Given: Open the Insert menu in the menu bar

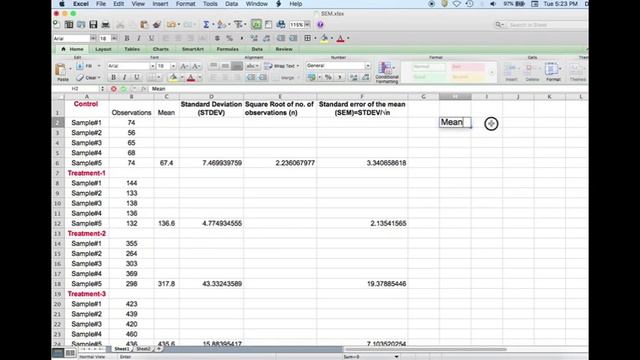Looking at the screenshot, I should [x=160, y=4].
